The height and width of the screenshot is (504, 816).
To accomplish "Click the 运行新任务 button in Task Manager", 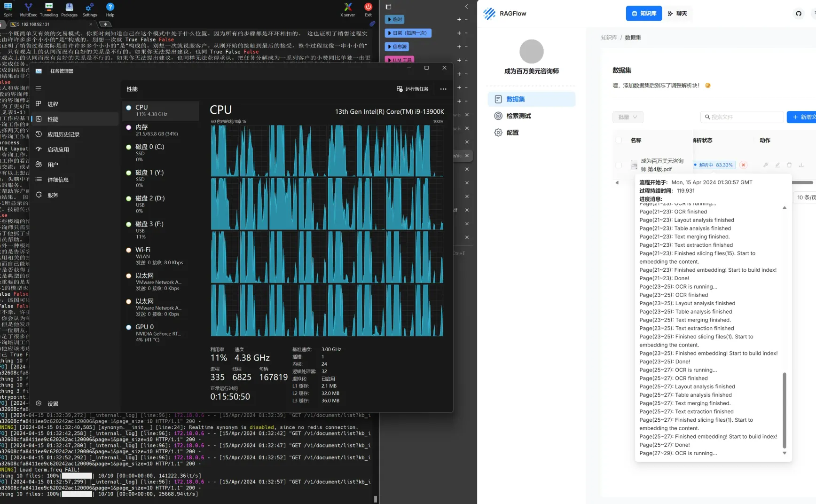I will coord(413,89).
